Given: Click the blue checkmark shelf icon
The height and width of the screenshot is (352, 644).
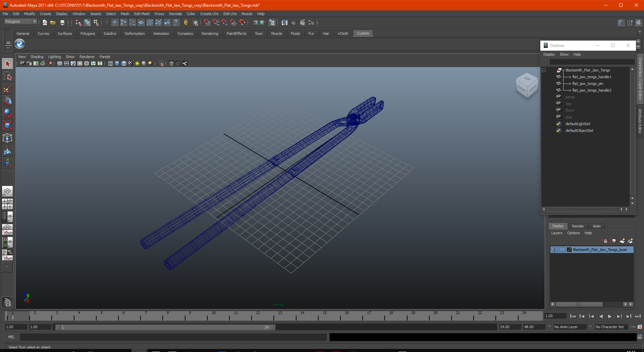Looking at the screenshot, I should coord(20,44).
